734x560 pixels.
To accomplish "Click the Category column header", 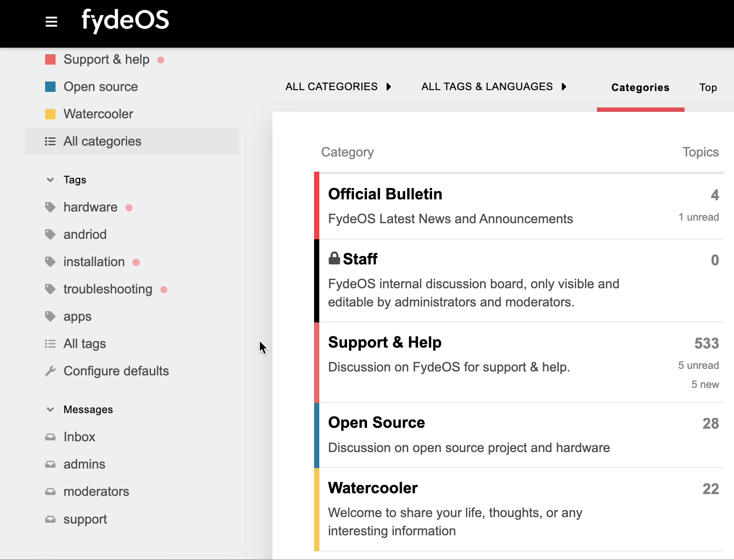I will pos(347,152).
